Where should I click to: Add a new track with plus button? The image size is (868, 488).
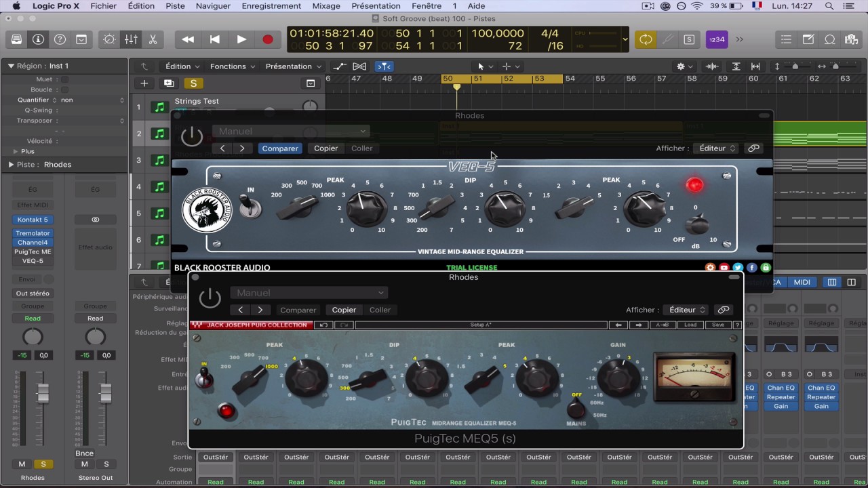(x=144, y=83)
